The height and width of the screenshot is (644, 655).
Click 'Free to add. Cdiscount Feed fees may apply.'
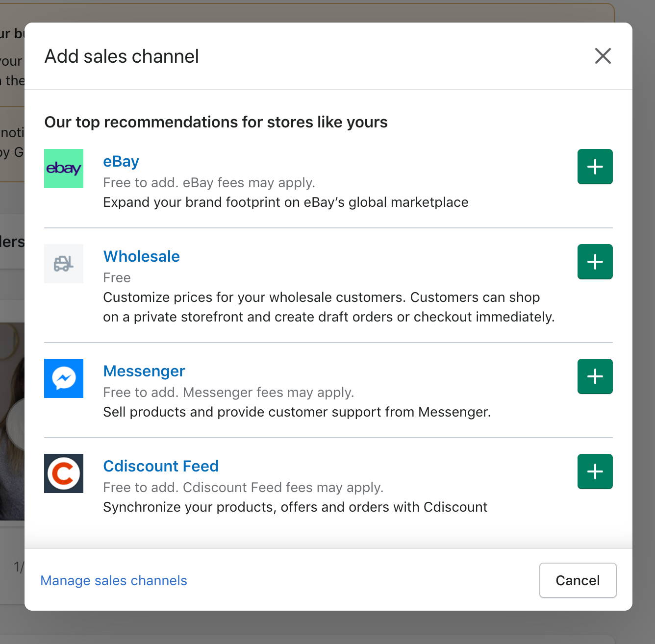click(243, 488)
